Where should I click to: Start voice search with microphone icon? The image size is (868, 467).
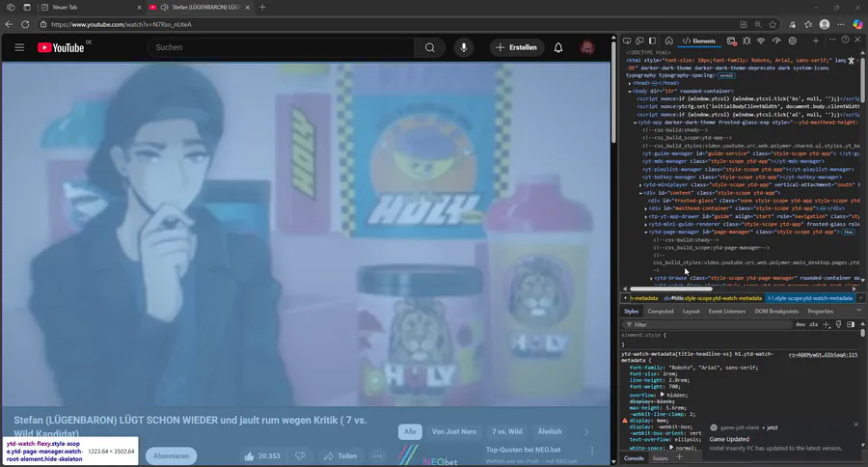coord(464,47)
